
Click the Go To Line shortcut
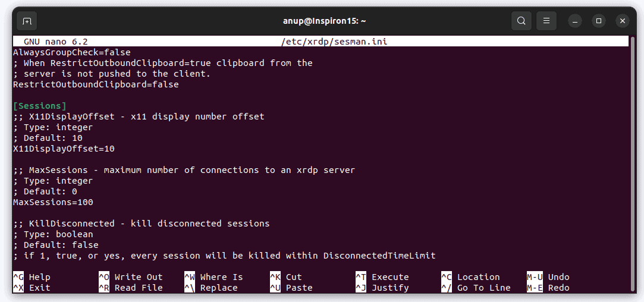483,288
